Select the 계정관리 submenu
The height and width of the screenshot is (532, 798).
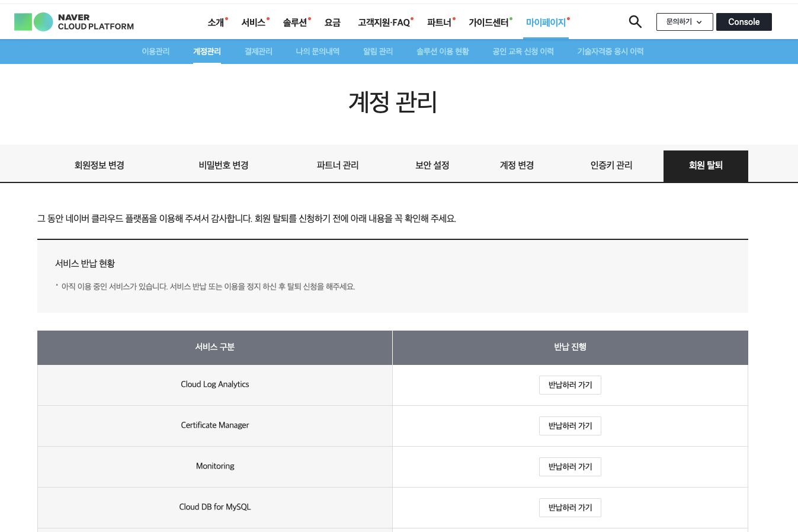(207, 52)
